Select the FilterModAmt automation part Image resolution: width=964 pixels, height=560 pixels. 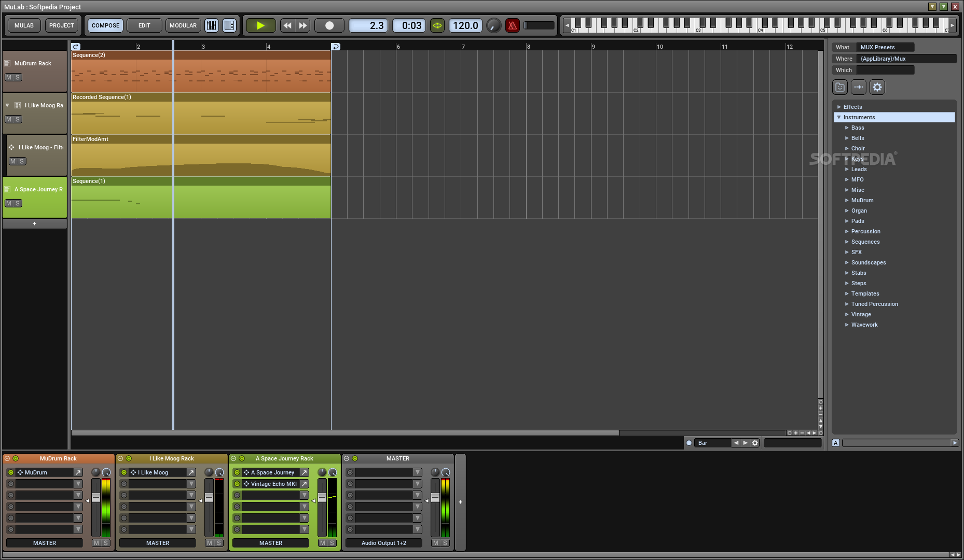pyautogui.click(x=201, y=156)
